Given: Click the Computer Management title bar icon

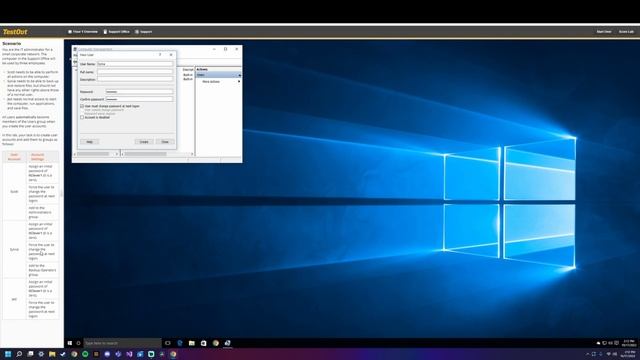Looking at the screenshot, I should click(75, 49).
